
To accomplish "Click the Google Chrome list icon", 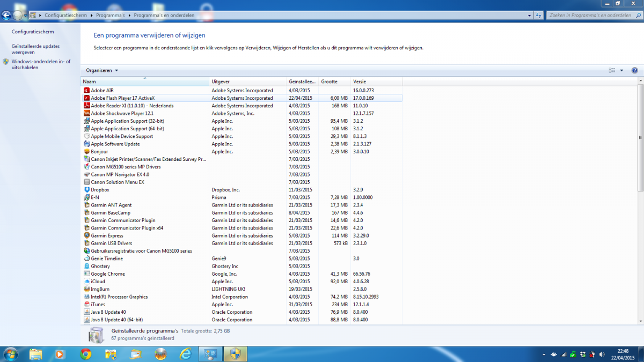I will point(86,274).
